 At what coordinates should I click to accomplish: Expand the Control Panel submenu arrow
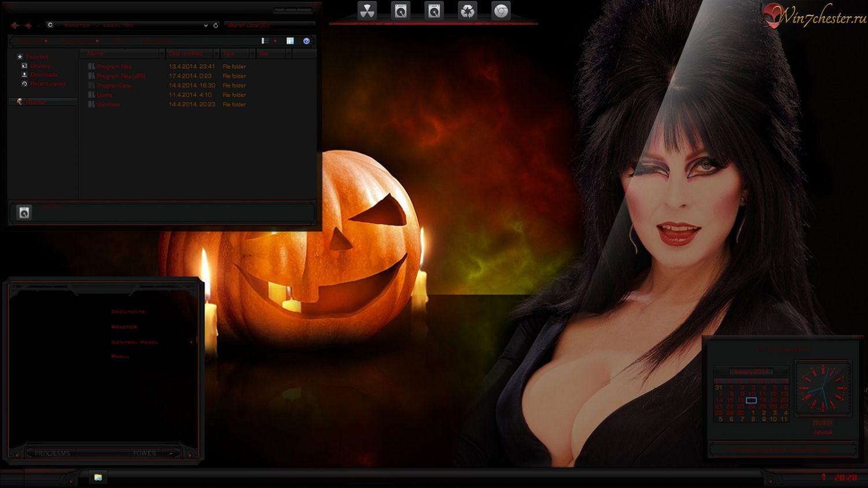click(192, 342)
